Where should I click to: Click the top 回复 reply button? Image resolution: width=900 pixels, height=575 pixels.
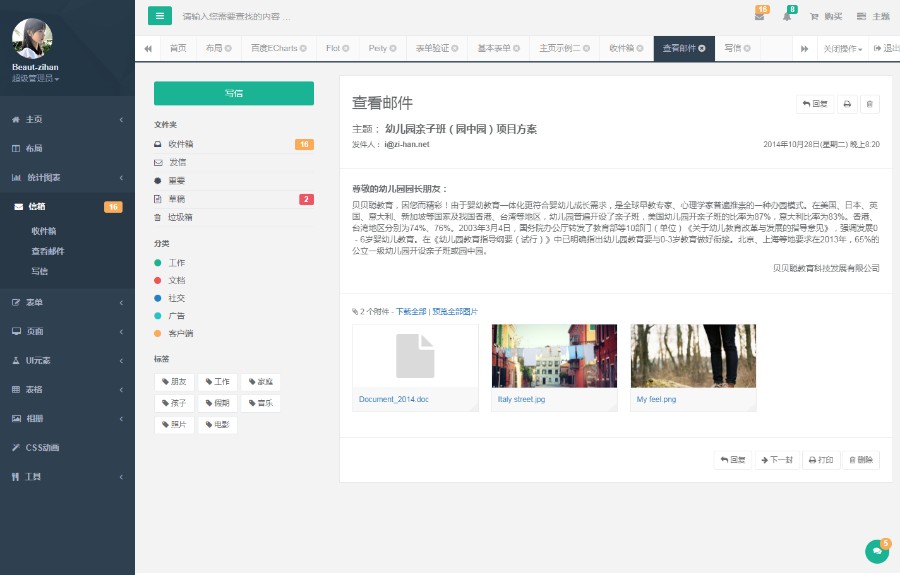tap(815, 104)
